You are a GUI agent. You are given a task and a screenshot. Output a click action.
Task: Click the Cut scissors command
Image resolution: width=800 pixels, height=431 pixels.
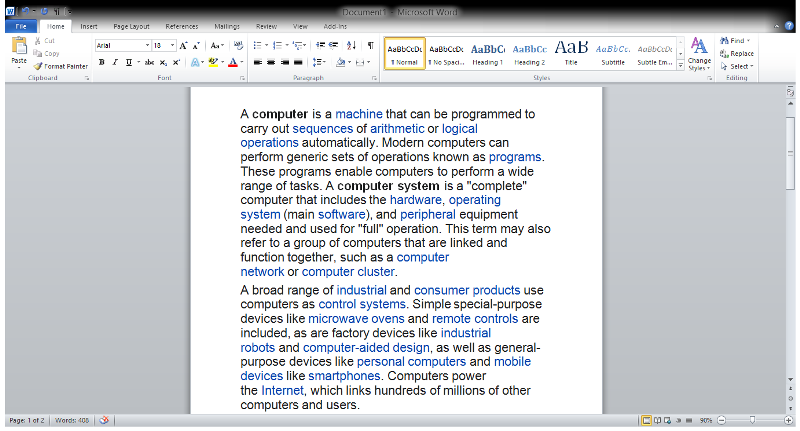44,41
